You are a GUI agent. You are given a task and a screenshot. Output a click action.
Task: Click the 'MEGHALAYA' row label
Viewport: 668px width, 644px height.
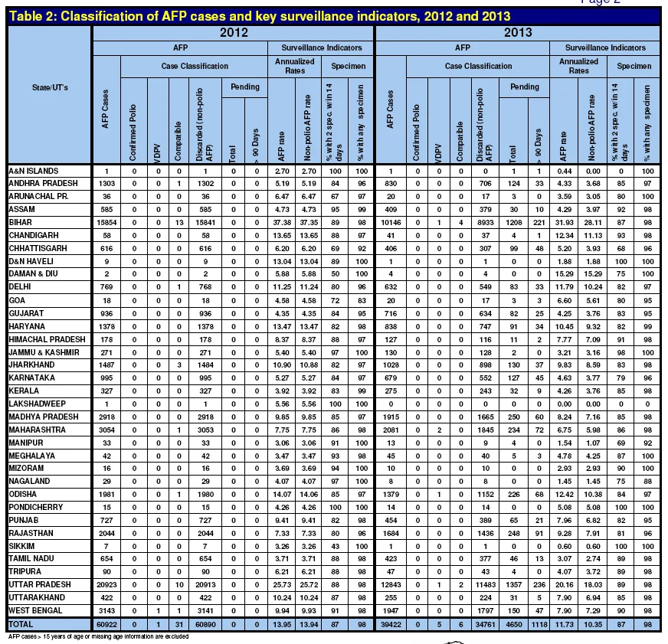point(32,456)
